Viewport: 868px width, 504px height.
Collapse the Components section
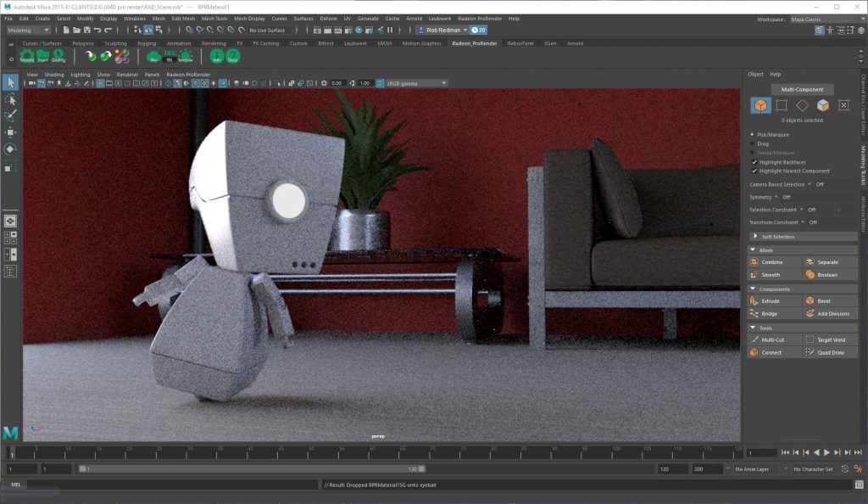click(x=803, y=289)
